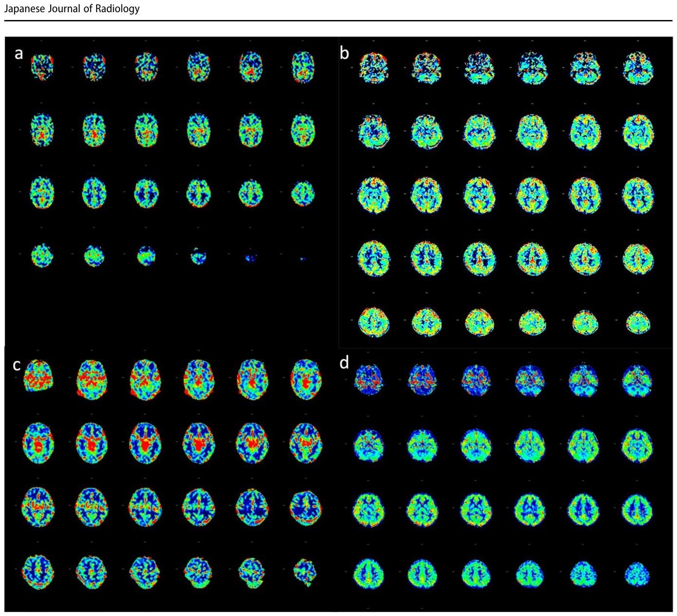This screenshot has width=677, height=616.
Task: Select first bottom-row slice in panel a
Action: pos(42,255)
